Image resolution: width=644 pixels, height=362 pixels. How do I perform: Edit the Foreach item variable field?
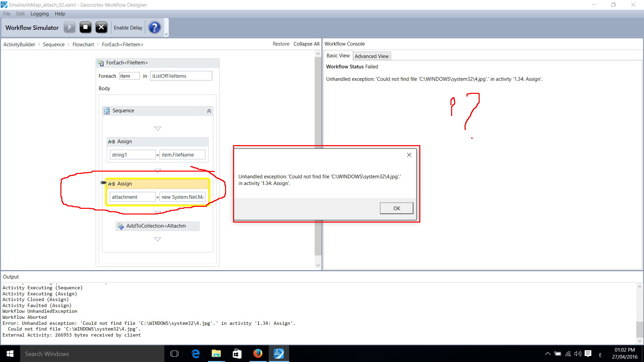point(129,76)
